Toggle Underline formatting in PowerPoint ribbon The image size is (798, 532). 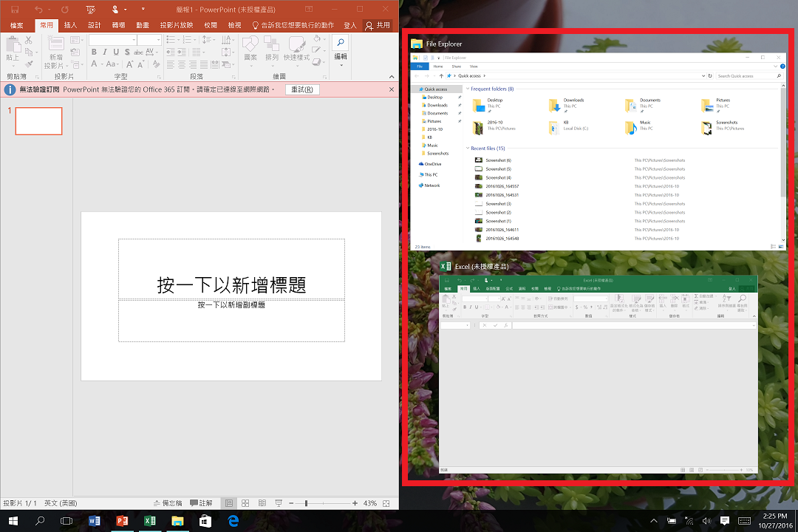[x=116, y=52]
